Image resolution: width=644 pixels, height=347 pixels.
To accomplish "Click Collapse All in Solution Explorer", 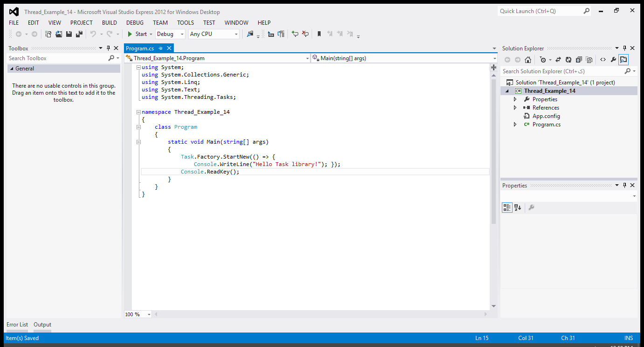I will point(579,60).
